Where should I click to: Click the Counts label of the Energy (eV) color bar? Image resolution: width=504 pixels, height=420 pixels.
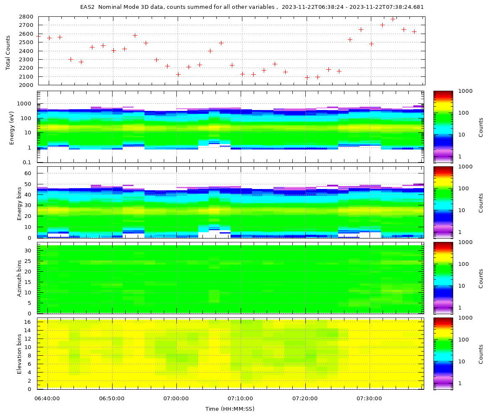click(481, 127)
